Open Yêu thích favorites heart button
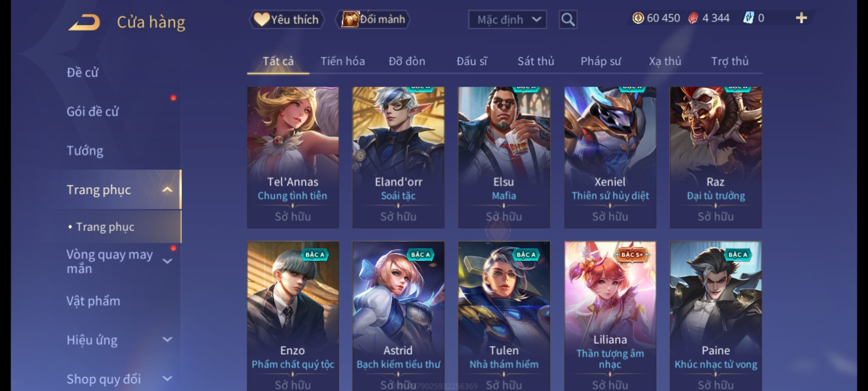Image resolution: width=868 pixels, height=391 pixels. click(x=287, y=20)
